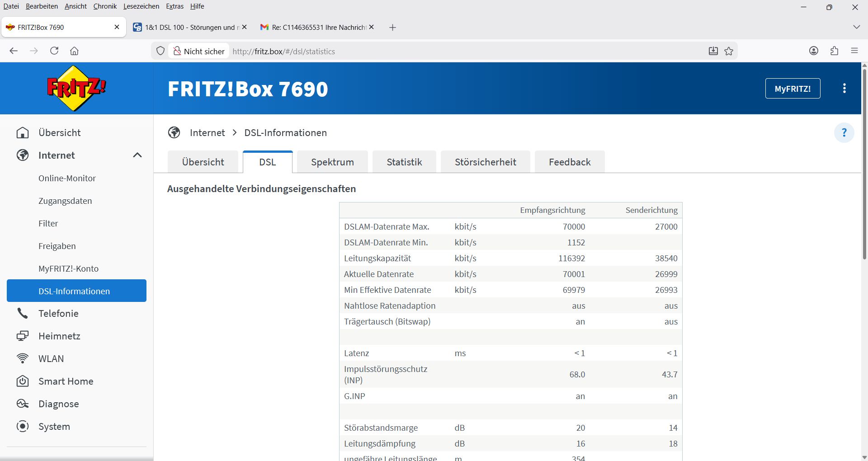Image resolution: width=868 pixels, height=461 pixels.
Task: Click the Internet breadcrumb link
Action: click(x=207, y=132)
